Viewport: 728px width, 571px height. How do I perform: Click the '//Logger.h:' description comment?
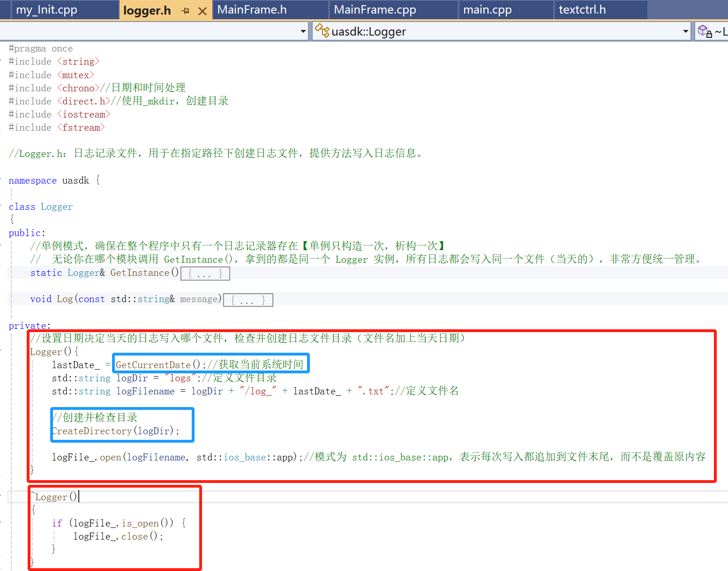[x=217, y=153]
